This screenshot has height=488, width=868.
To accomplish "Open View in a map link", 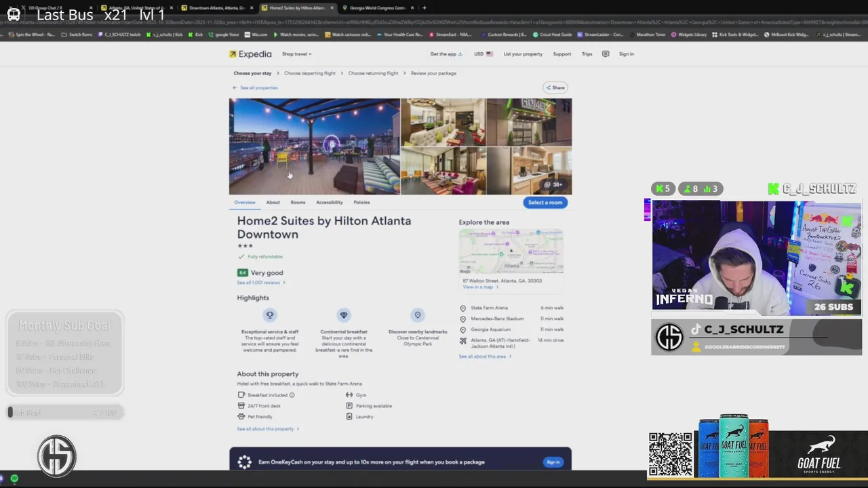I will click(481, 287).
